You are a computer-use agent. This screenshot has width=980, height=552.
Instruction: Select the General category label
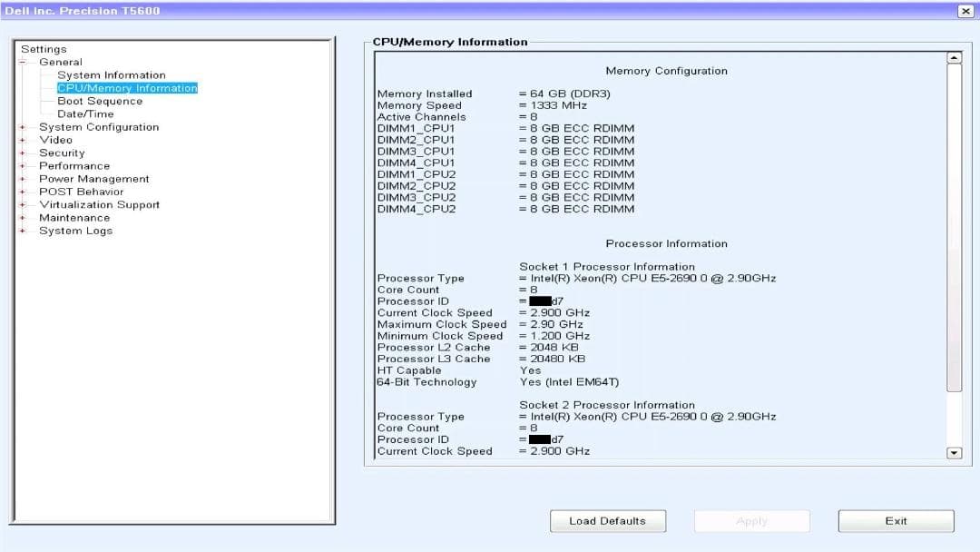click(61, 62)
